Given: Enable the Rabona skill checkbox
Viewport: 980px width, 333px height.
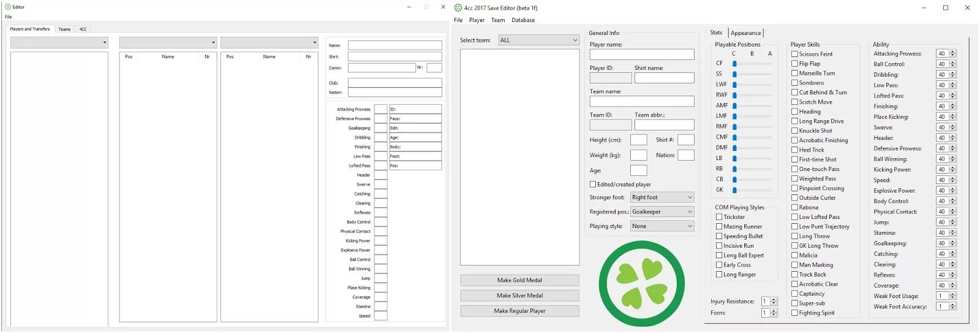Looking at the screenshot, I should click(794, 207).
